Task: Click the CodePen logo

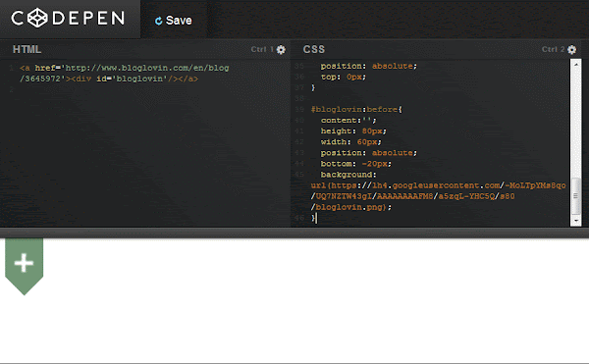Action: click(x=68, y=18)
